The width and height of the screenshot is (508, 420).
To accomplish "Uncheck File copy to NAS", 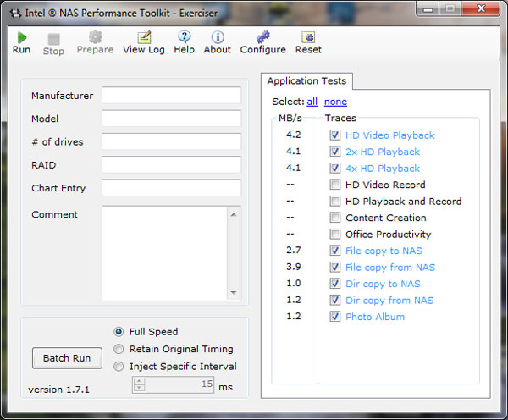I will 335,251.
